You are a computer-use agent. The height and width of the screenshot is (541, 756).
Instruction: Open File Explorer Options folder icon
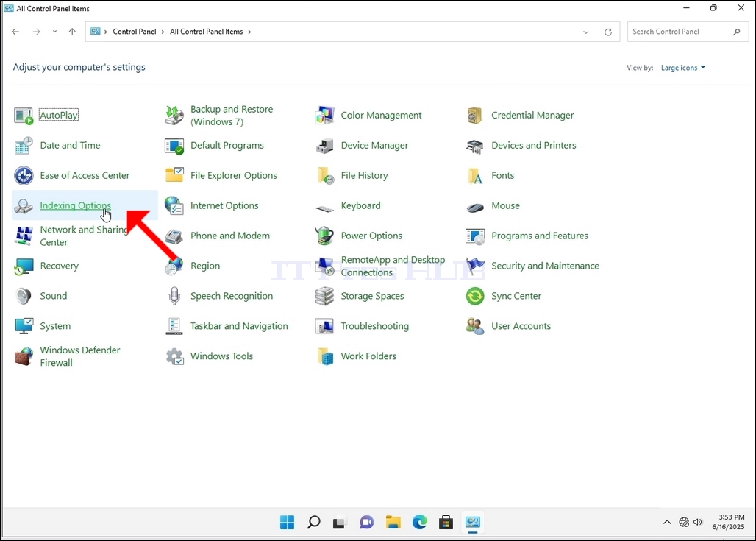pyautogui.click(x=174, y=175)
